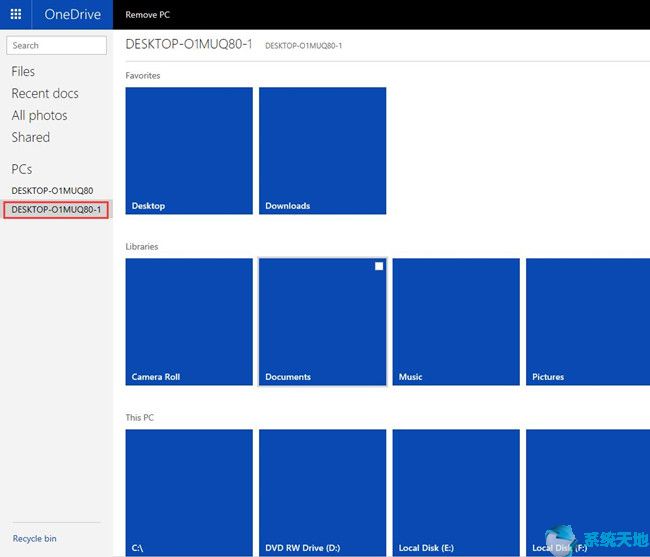Open the Recycle bin link

click(34, 538)
